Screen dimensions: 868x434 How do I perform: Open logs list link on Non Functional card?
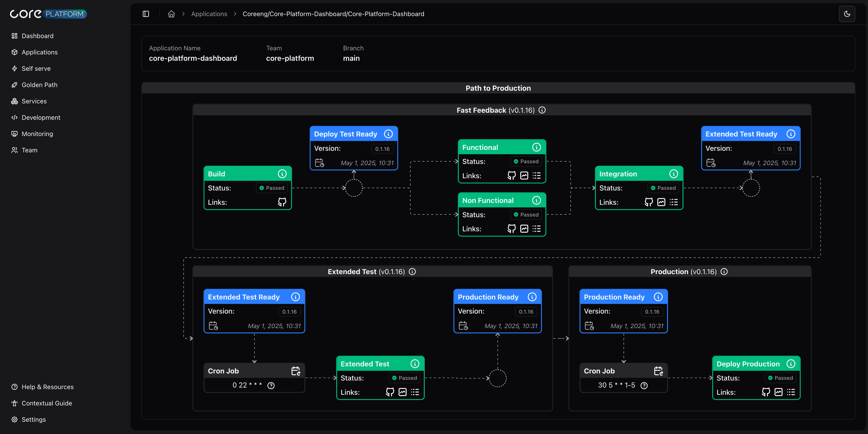pos(536,229)
